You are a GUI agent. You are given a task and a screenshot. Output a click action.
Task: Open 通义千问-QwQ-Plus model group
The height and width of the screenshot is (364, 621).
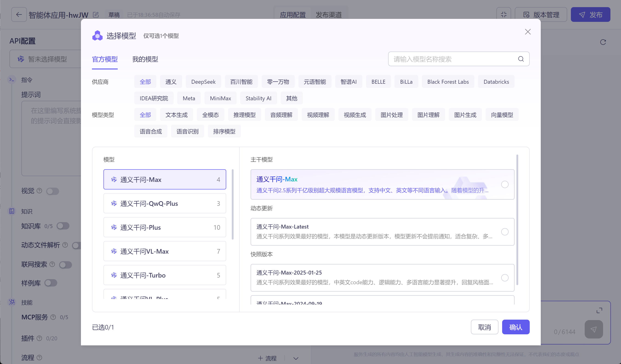165,203
